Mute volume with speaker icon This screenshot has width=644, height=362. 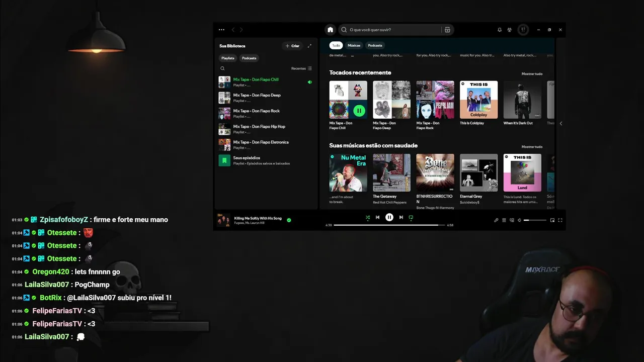click(520, 220)
